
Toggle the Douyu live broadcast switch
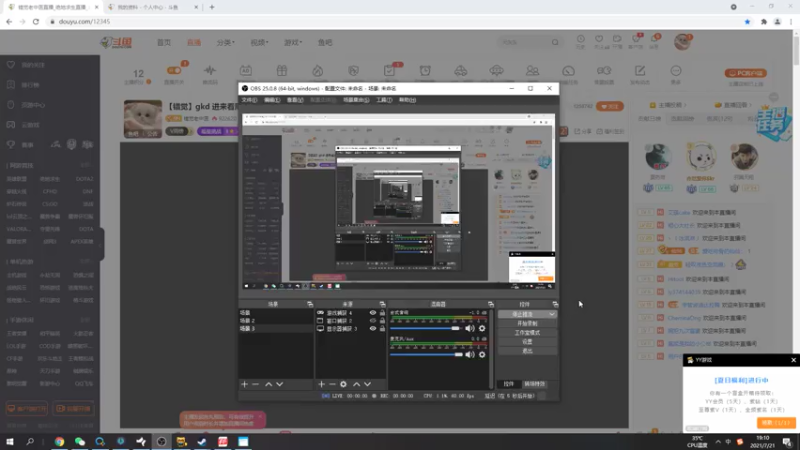point(174,70)
